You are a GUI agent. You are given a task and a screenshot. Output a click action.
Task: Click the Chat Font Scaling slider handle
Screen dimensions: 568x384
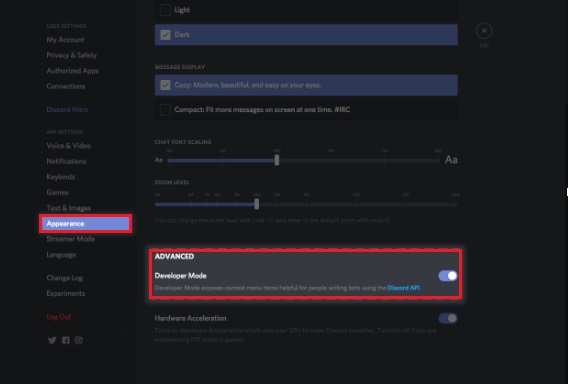pyautogui.click(x=277, y=160)
